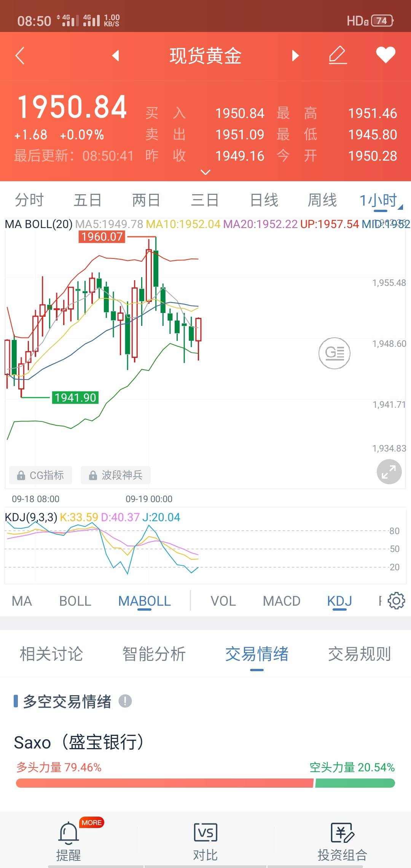The image size is (411, 868).
Task: Tap the 昨收 value 1949.16
Action: [x=240, y=156]
